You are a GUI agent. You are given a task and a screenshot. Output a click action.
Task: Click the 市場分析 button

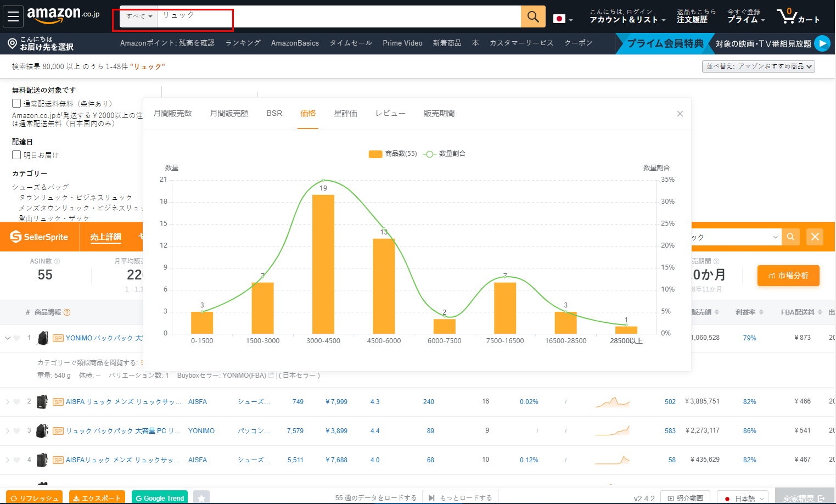click(788, 276)
